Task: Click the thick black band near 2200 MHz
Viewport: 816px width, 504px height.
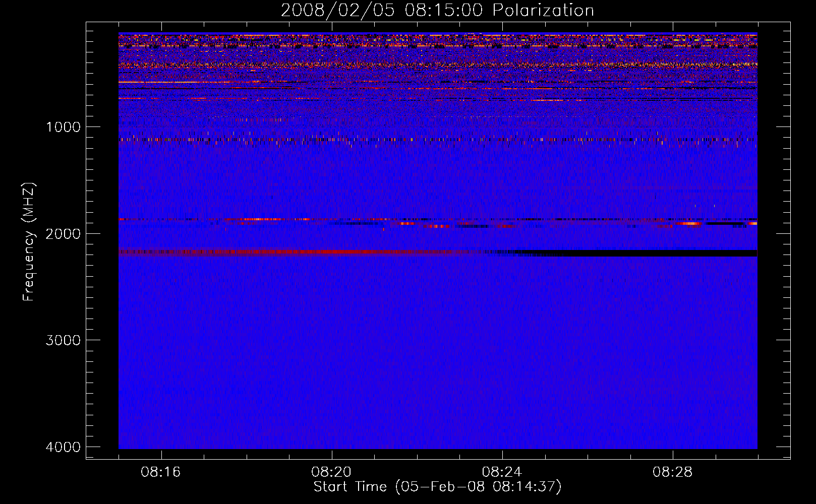Action: (639, 253)
